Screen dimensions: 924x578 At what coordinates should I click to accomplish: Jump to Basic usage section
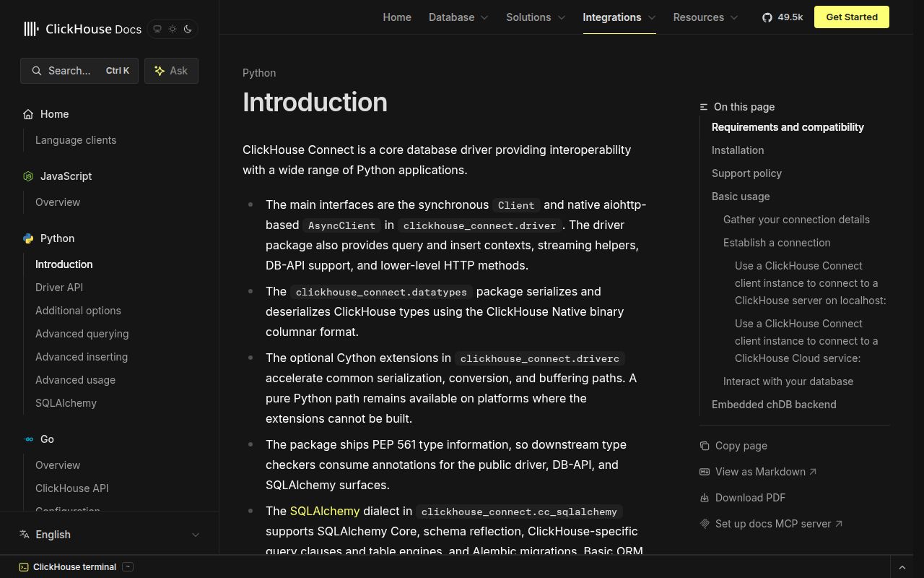tap(741, 197)
